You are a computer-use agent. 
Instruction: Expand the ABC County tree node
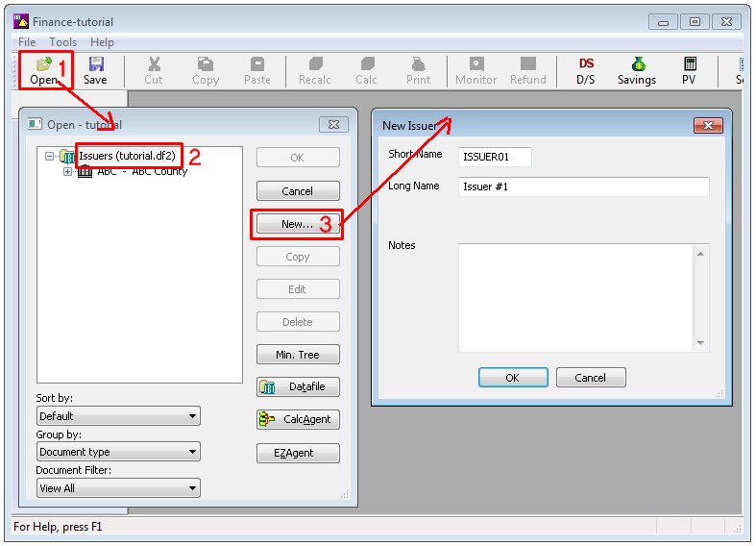pyautogui.click(x=67, y=172)
